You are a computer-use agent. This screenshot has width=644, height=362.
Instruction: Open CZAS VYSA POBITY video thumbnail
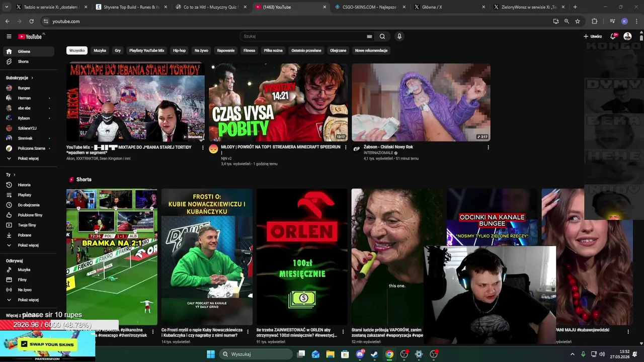[x=278, y=102]
